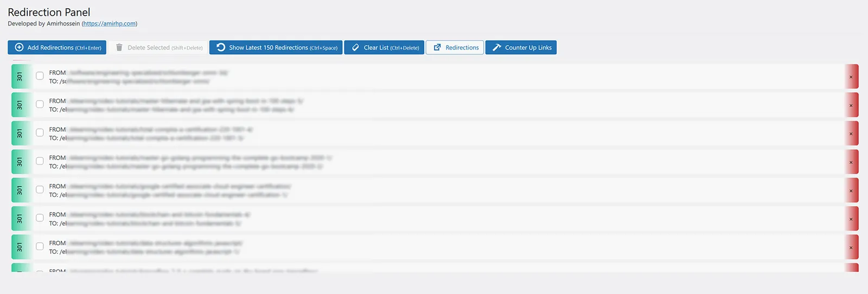This screenshot has width=868, height=294.
Task: Click the 301 badge on the seventh row
Action: 21,247
